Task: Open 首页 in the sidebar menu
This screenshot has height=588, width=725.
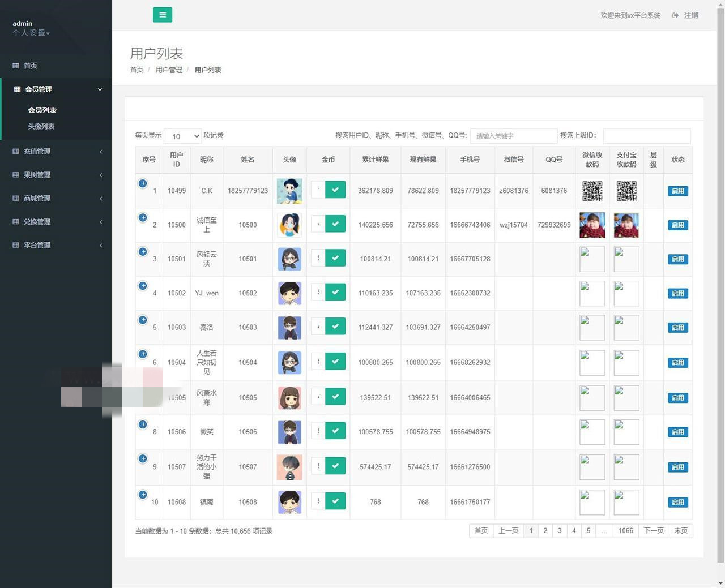Action: [x=31, y=66]
